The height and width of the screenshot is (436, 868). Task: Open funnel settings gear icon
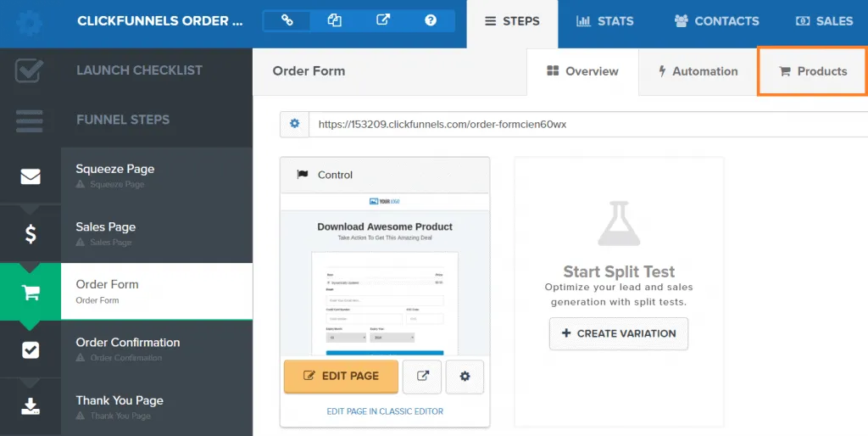point(29,23)
